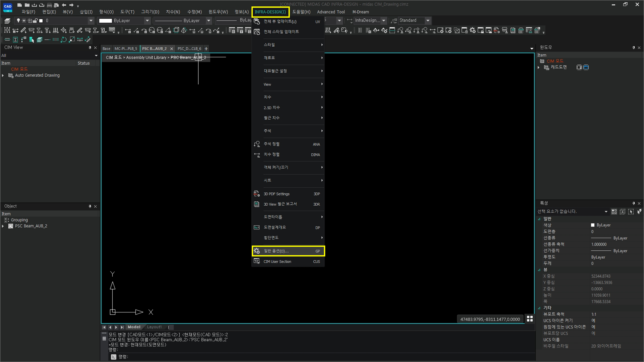This screenshot has width=644, height=362.
Task: Select 일반 옵션(O)... menu entry
Action: coord(288,251)
